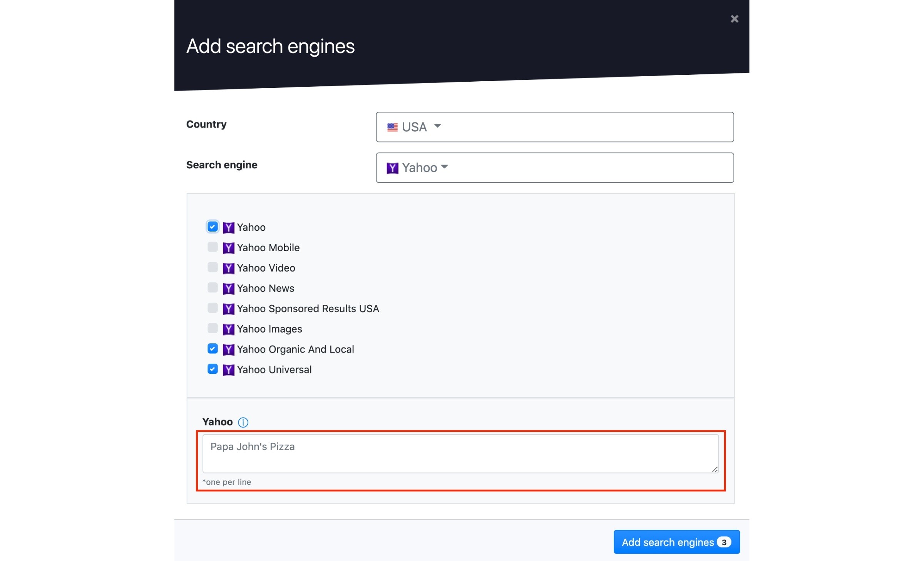Click the Yahoo Video label text
The width and height of the screenshot is (924, 561).
266,268
